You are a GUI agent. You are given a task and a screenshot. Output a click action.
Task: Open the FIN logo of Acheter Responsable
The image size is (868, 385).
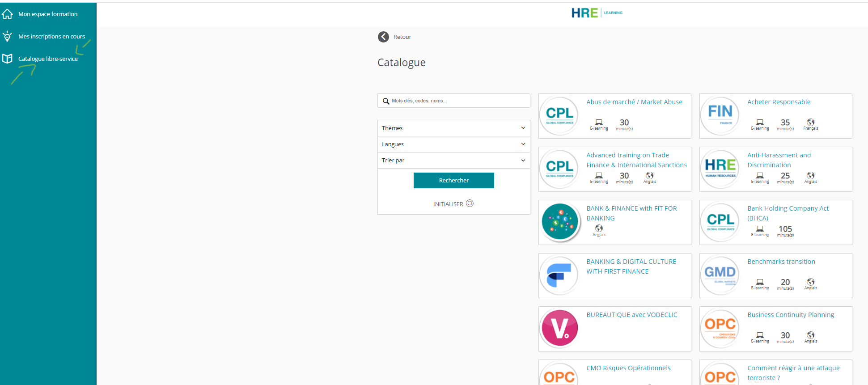click(x=720, y=116)
